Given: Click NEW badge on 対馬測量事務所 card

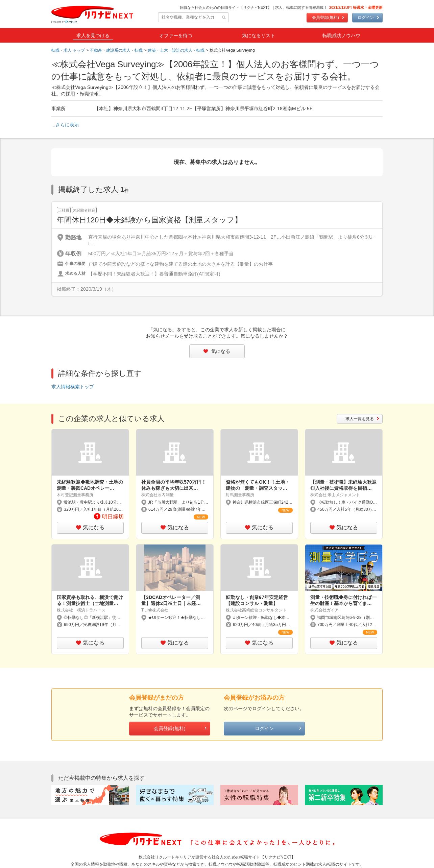Looking at the screenshot, I should (x=285, y=510).
